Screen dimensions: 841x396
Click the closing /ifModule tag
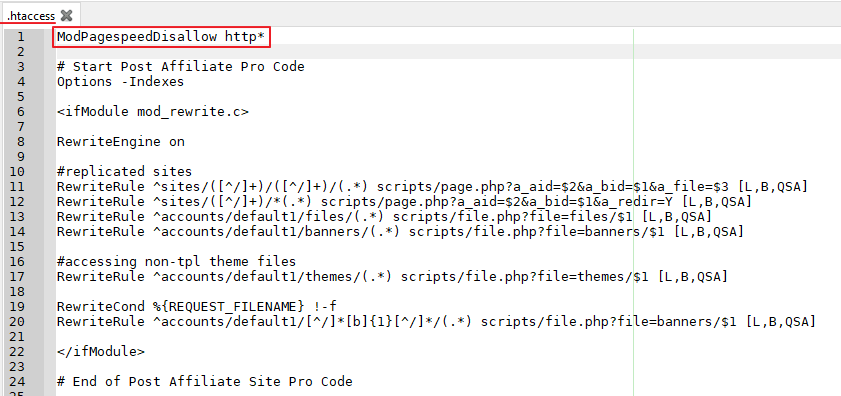pos(101,352)
